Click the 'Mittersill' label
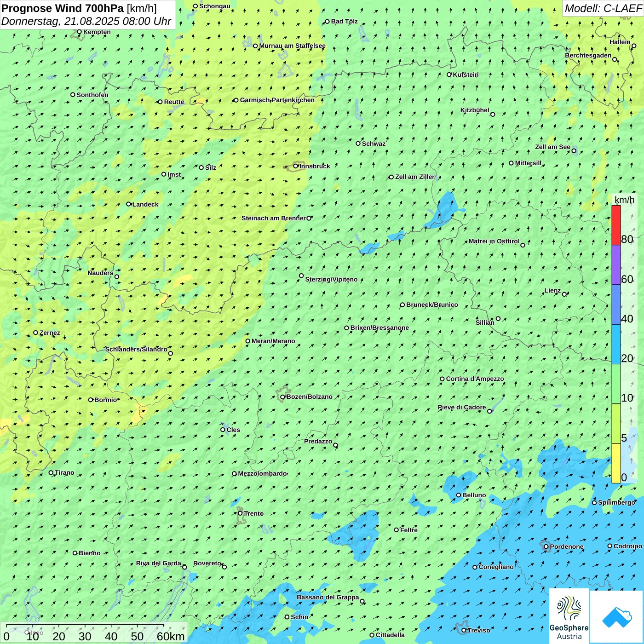The height and width of the screenshot is (644, 644). 528,163
